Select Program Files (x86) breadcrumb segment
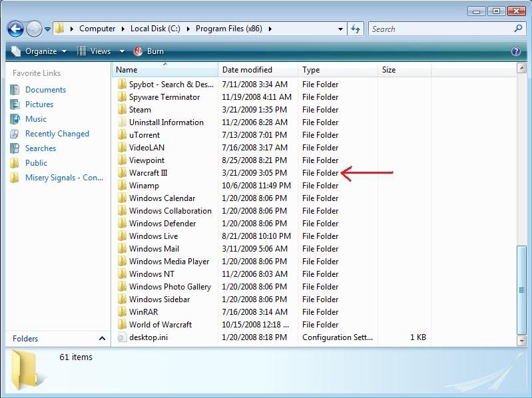The height and width of the screenshot is (398, 532). point(229,29)
